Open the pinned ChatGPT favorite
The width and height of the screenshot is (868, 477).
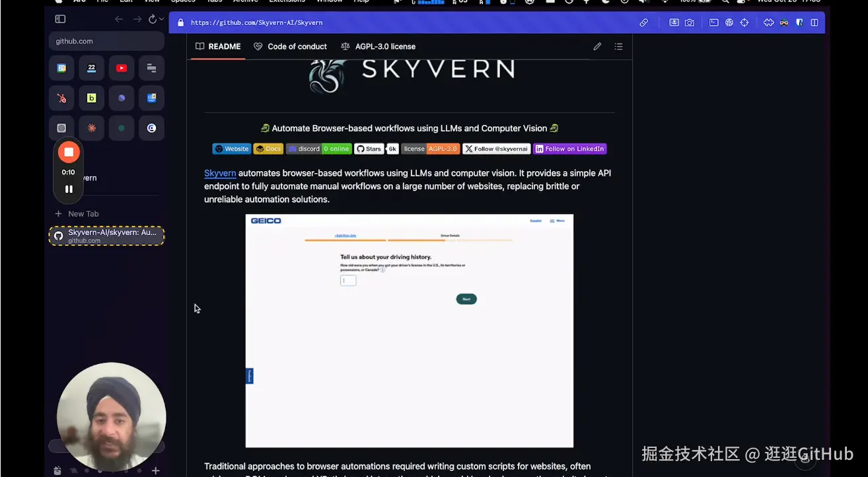click(61, 128)
